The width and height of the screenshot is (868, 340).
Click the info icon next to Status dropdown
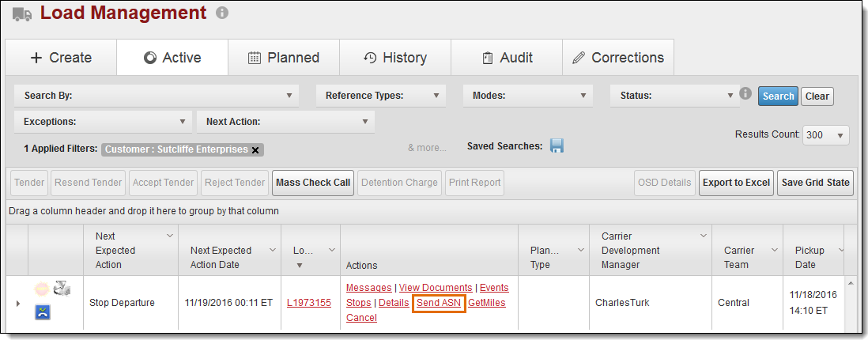pyautogui.click(x=745, y=94)
